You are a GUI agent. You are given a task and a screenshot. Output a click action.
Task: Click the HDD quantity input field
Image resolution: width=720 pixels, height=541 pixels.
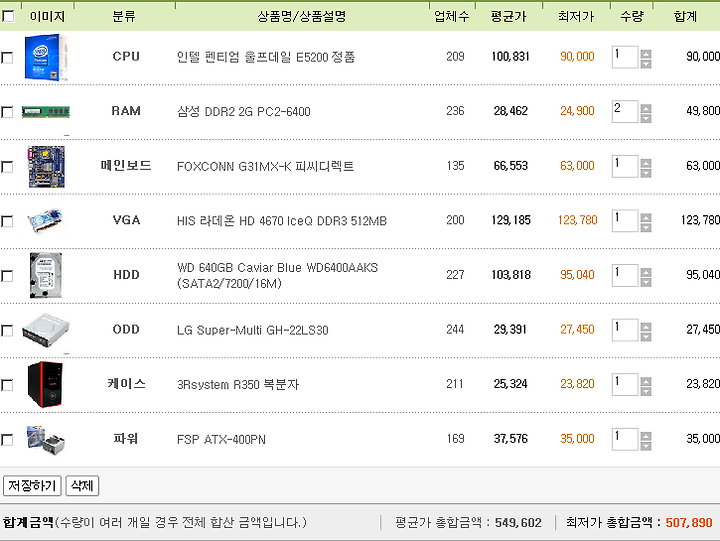pos(625,276)
